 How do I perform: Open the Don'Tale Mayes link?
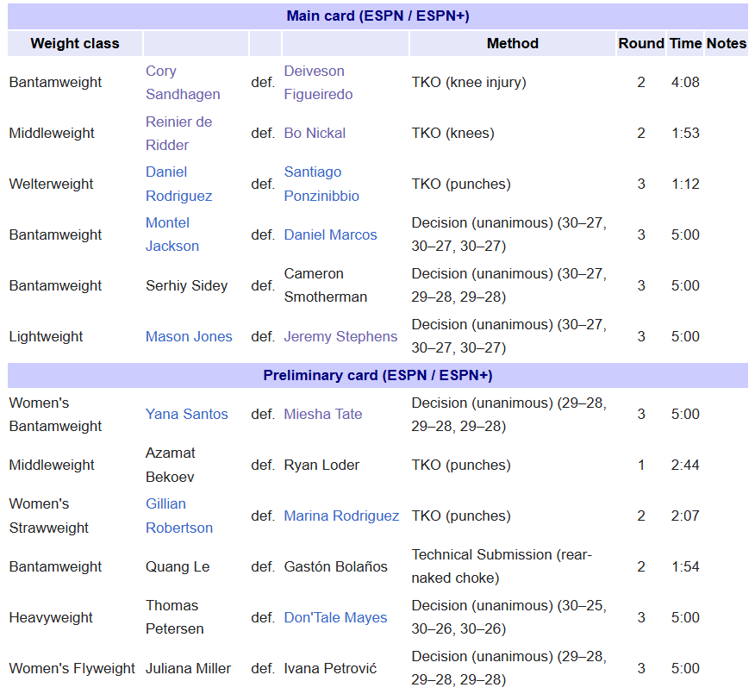point(335,618)
